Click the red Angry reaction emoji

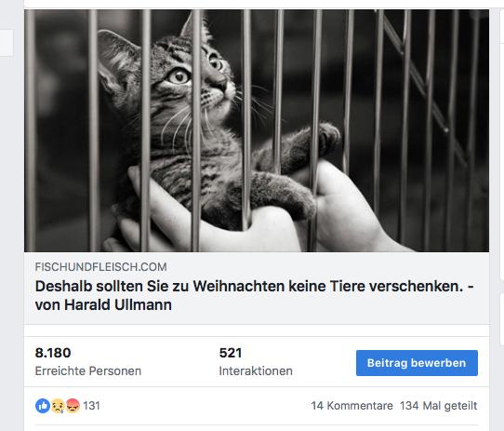point(73,406)
